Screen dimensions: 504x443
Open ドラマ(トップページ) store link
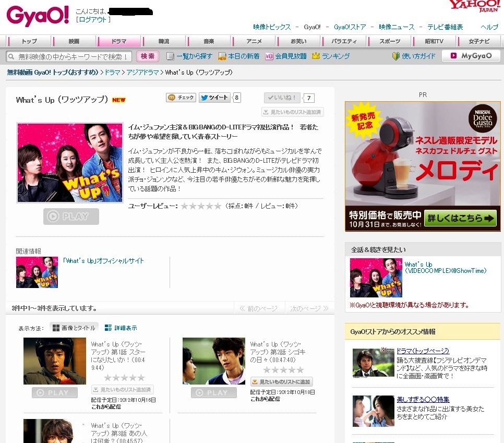(x=423, y=351)
